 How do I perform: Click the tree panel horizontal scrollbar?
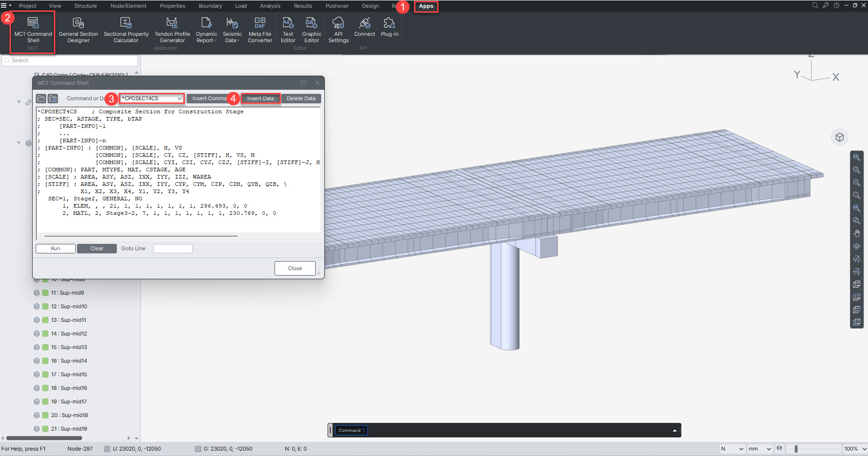43,438
